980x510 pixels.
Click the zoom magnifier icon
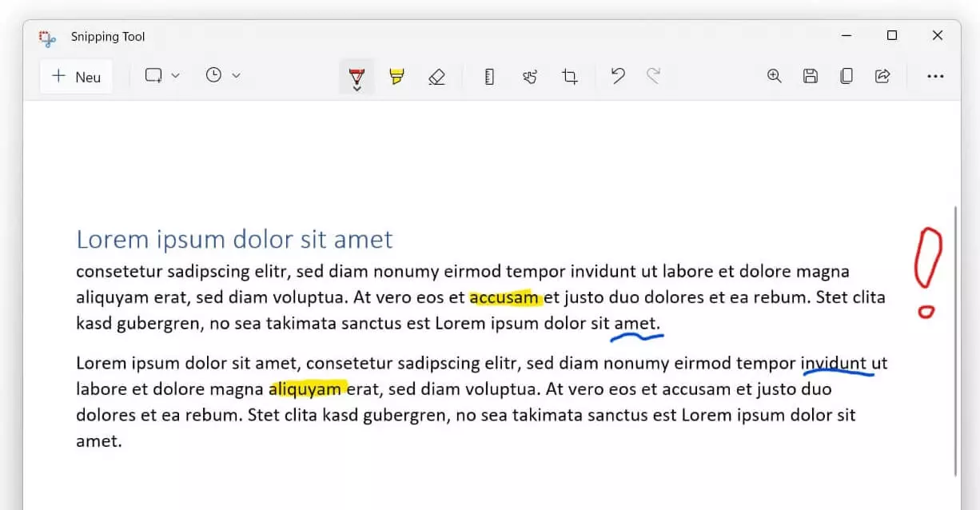point(774,76)
